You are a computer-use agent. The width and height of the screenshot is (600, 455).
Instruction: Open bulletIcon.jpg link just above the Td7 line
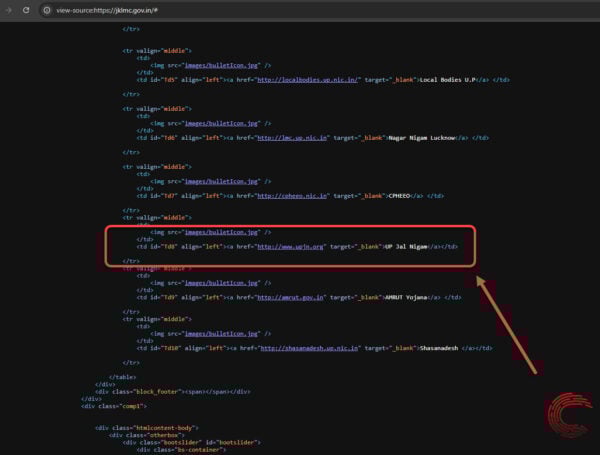221,181
